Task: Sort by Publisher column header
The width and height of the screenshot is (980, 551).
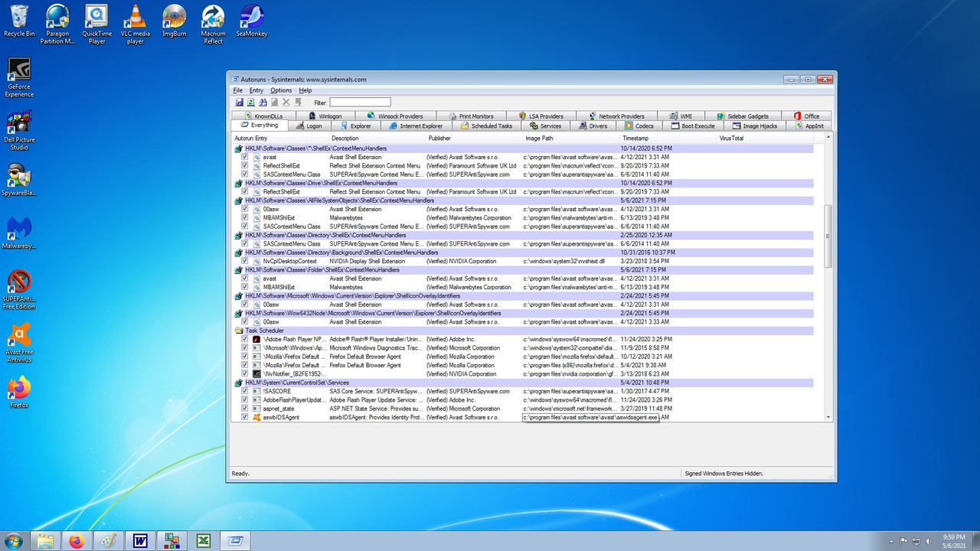Action: [x=475, y=138]
